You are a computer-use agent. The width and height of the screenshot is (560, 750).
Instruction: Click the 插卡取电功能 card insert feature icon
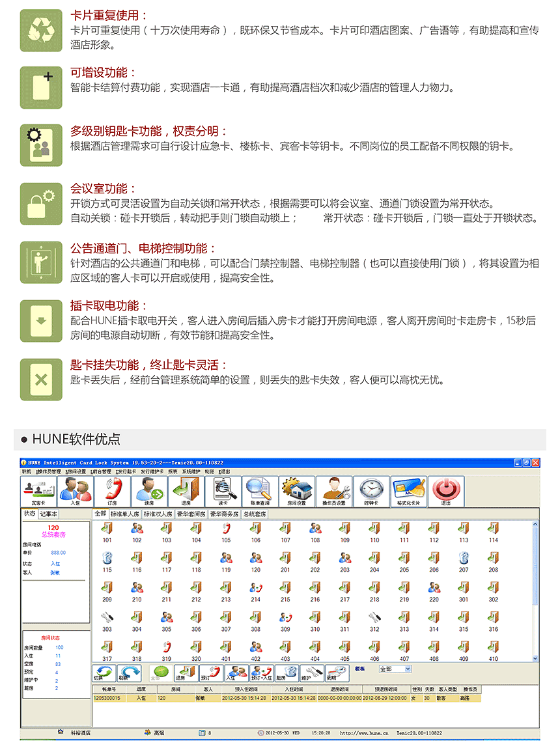pyautogui.click(x=41, y=321)
